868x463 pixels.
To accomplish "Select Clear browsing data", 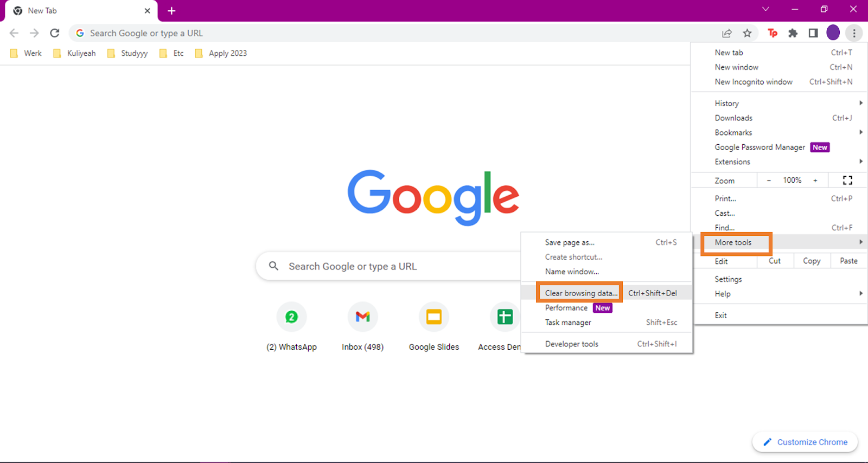I will click(581, 293).
